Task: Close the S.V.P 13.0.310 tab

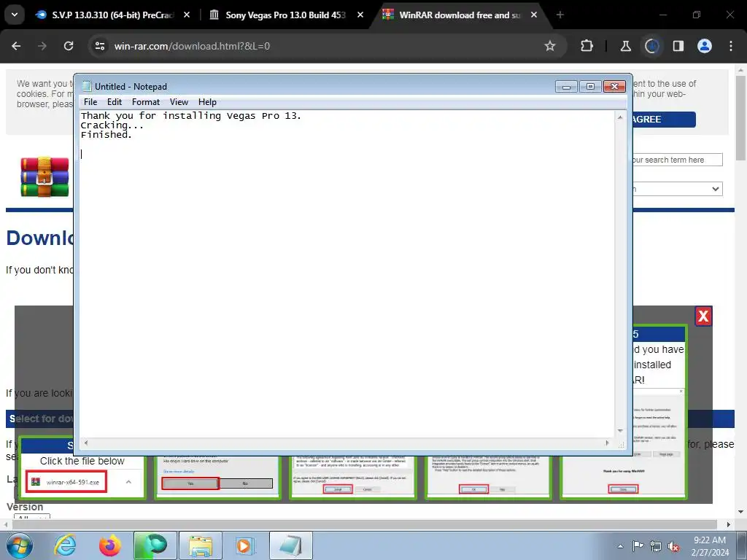Action: point(187,15)
